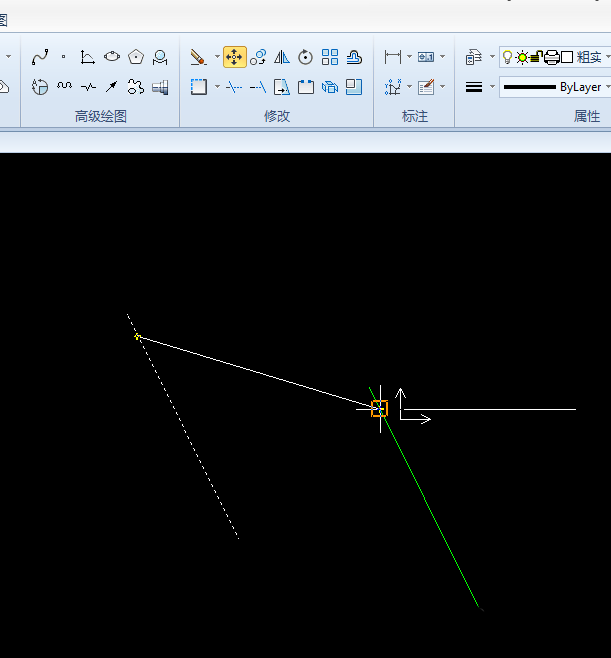
Task: Click the partial circle rotation icon in 高级绘图
Action: 40,87
